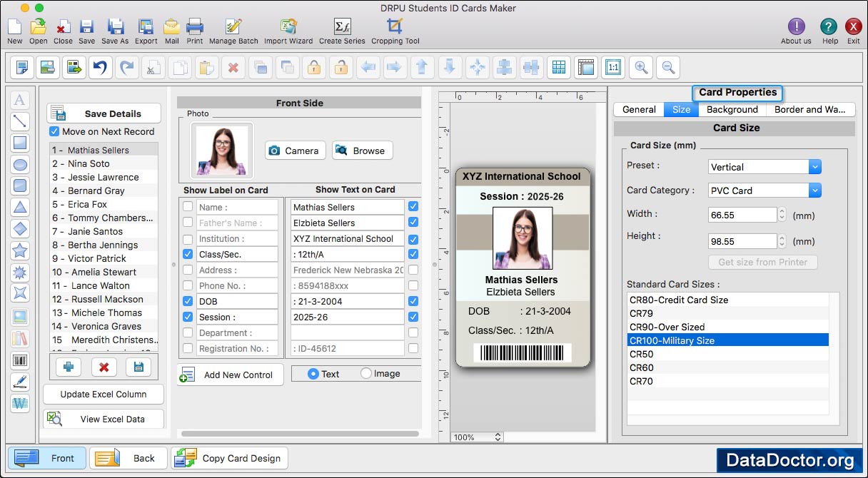The height and width of the screenshot is (478, 868).
Task: Delete record with red X button below list
Action: pos(104,367)
